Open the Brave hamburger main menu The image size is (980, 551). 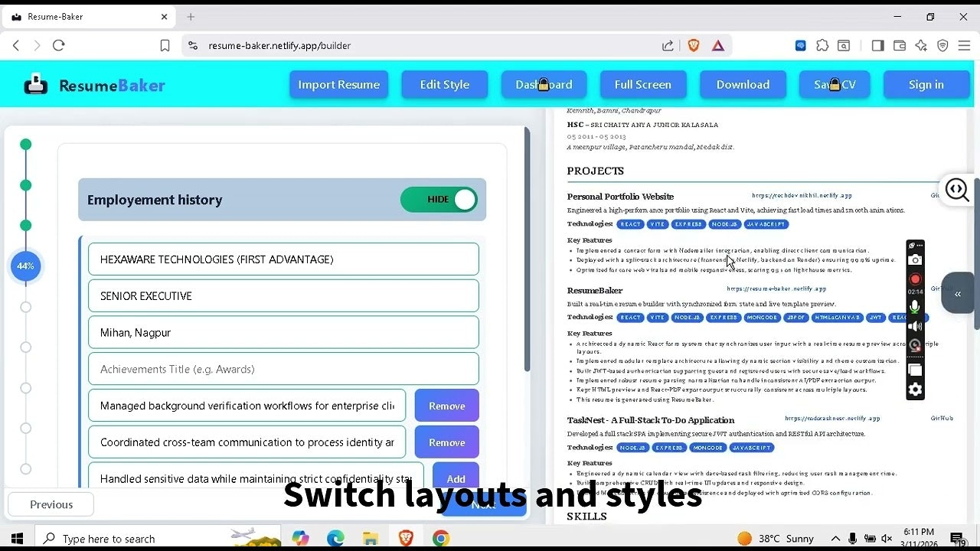click(964, 46)
